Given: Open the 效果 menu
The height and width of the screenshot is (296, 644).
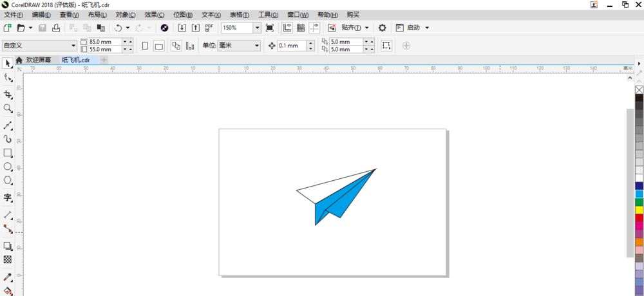Looking at the screenshot, I should click(155, 15).
